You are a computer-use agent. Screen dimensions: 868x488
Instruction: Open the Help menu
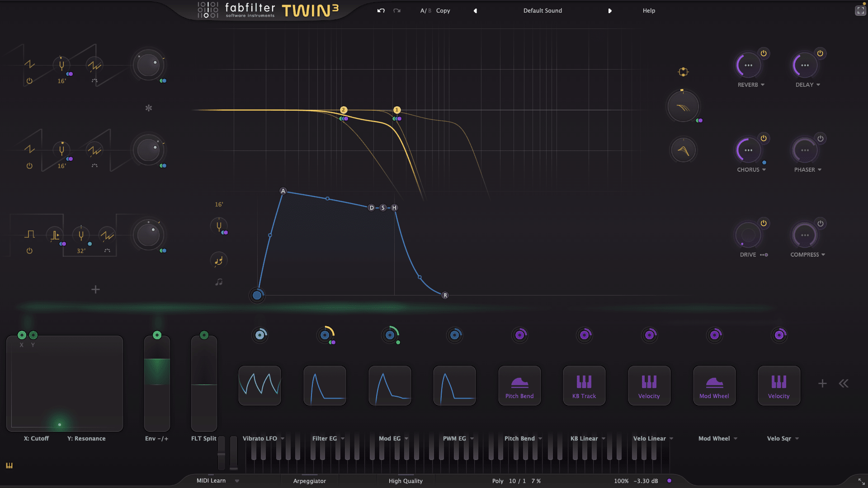648,10
